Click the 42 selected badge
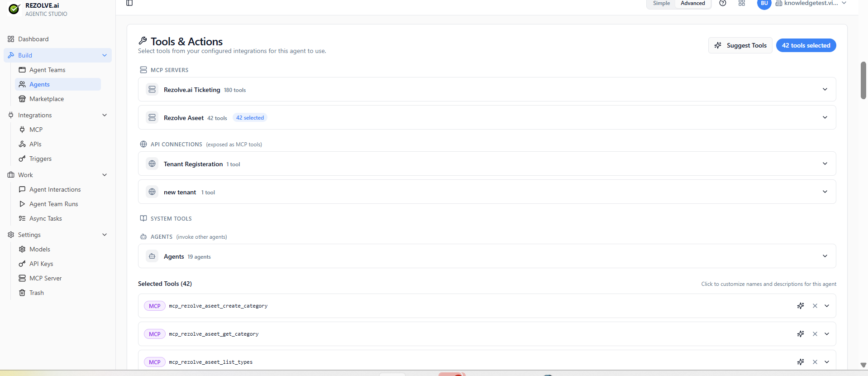Viewport: 868px width, 376px height. tap(250, 118)
